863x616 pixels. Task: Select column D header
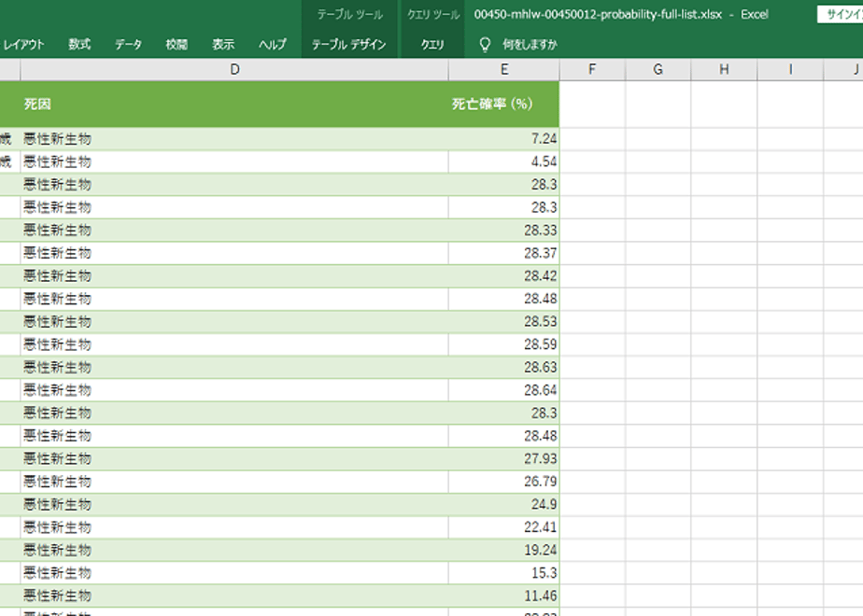[x=234, y=69]
